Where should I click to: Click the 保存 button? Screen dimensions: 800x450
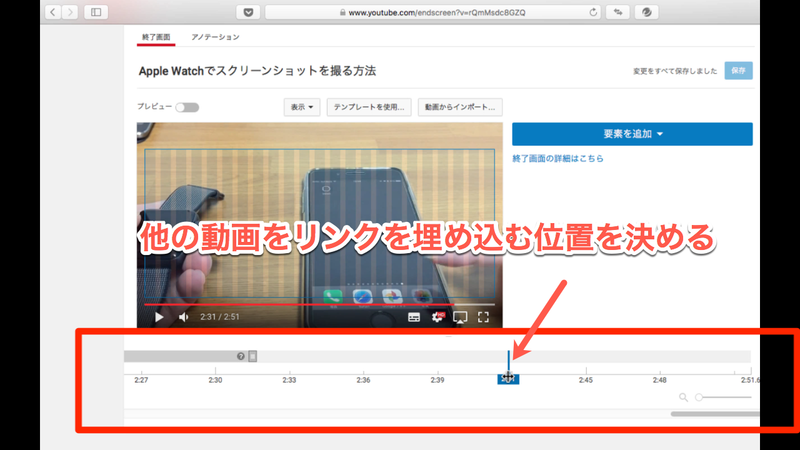tap(738, 70)
